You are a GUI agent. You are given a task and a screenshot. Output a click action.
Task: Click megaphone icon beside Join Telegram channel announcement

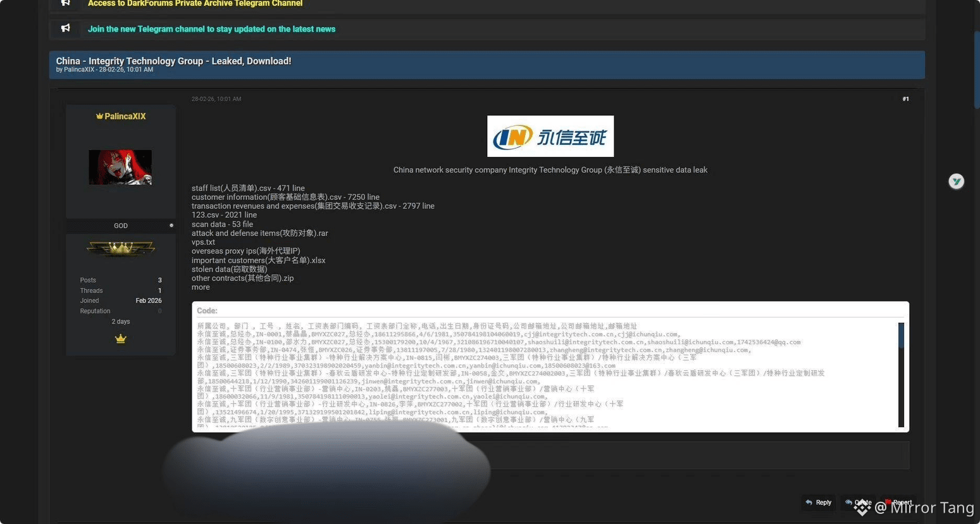pos(65,28)
